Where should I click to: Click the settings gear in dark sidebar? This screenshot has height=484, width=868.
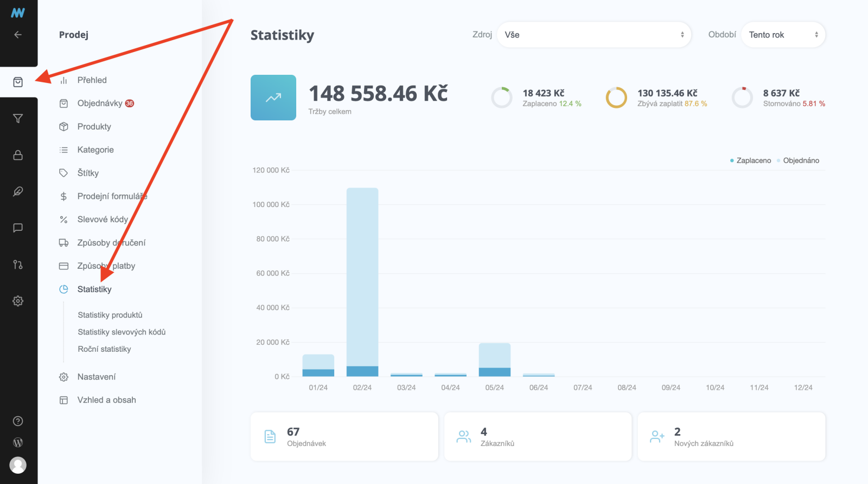18,301
